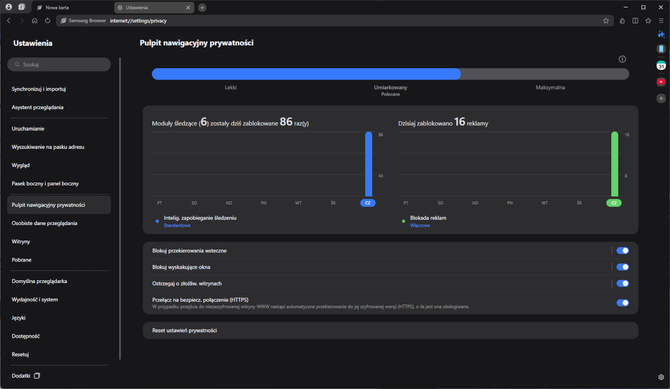Image resolution: width=670 pixels, height=389 pixels.
Task: Go forward with the forward arrow
Action: [21, 21]
